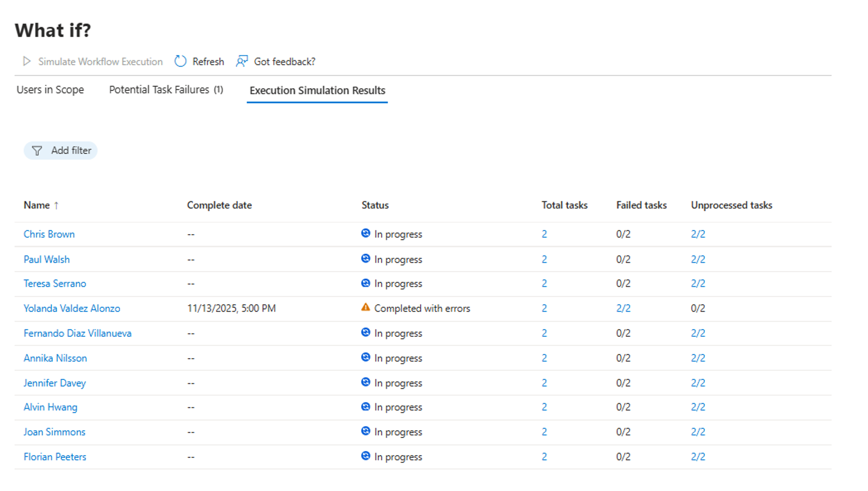Click the Refresh icon
Viewport: 868px width, 491px height.
[x=180, y=61]
